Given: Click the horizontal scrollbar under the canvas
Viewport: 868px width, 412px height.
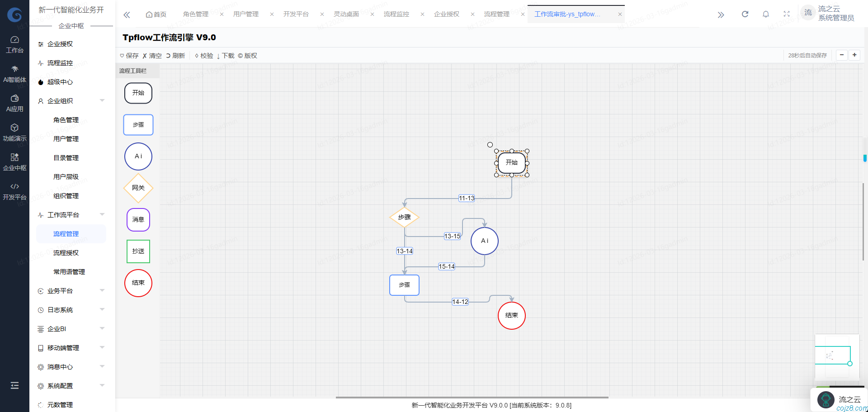Looking at the screenshot, I should pos(472,398).
